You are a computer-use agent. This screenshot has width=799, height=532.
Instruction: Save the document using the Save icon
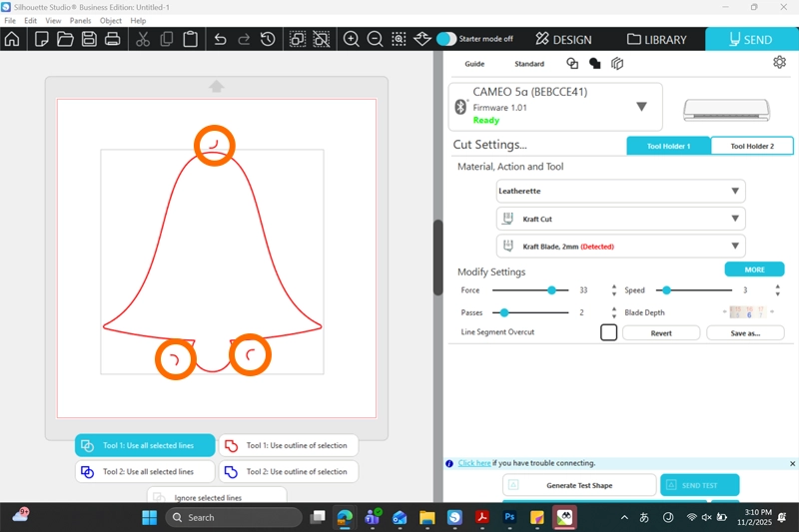(x=89, y=39)
